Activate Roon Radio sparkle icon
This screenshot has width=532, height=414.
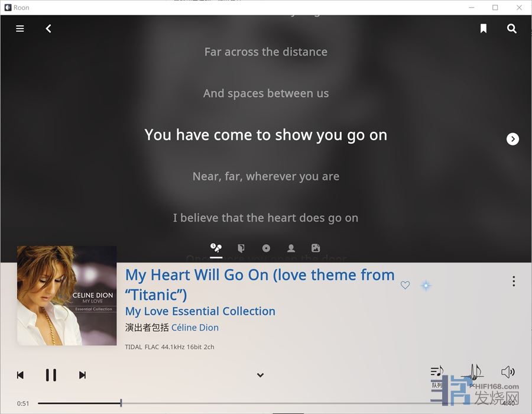[x=426, y=286]
